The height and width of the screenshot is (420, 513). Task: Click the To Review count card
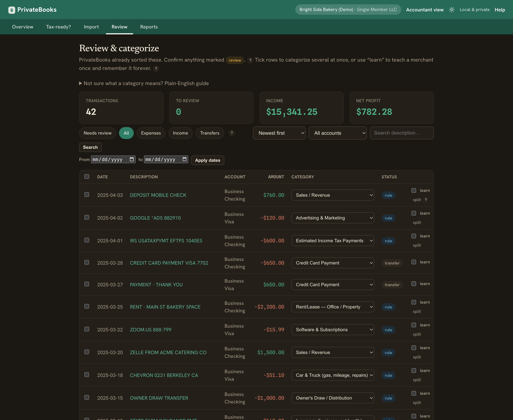[x=211, y=108]
